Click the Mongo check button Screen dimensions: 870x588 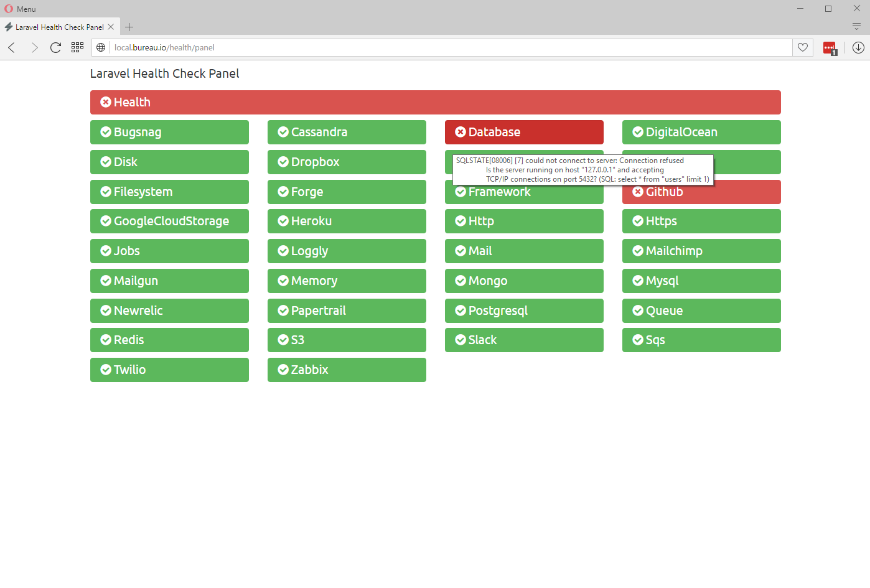pos(524,281)
